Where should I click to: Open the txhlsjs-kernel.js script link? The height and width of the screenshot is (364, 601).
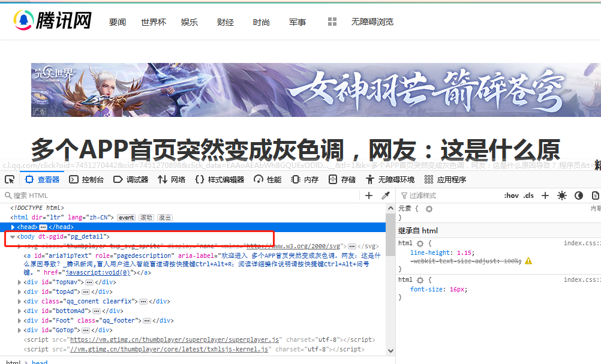(x=169, y=349)
